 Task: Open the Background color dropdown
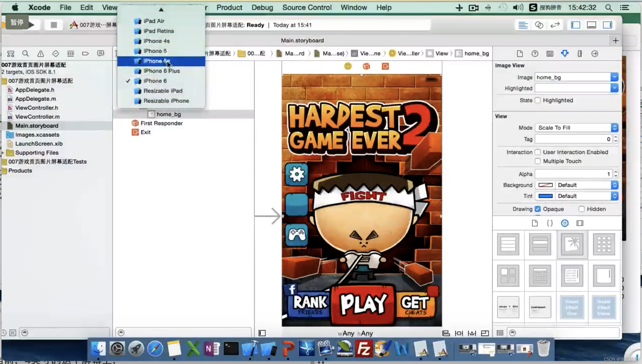tap(615, 185)
